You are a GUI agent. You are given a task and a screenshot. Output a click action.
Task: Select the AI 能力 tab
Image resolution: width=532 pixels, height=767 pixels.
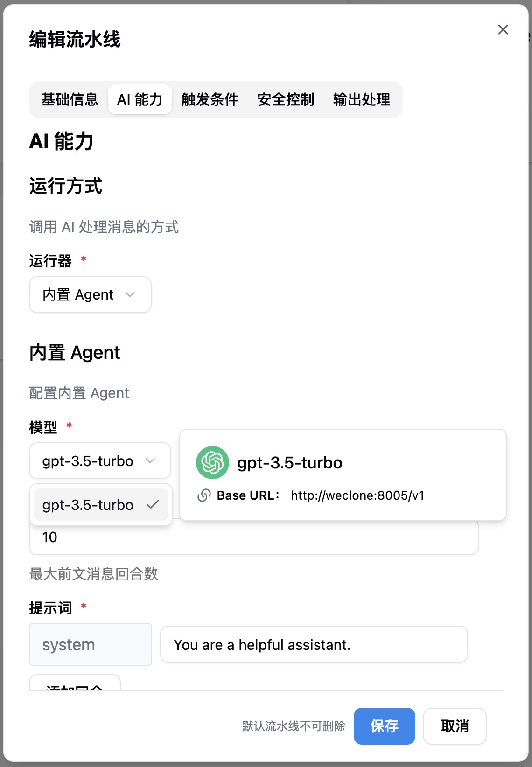point(140,99)
